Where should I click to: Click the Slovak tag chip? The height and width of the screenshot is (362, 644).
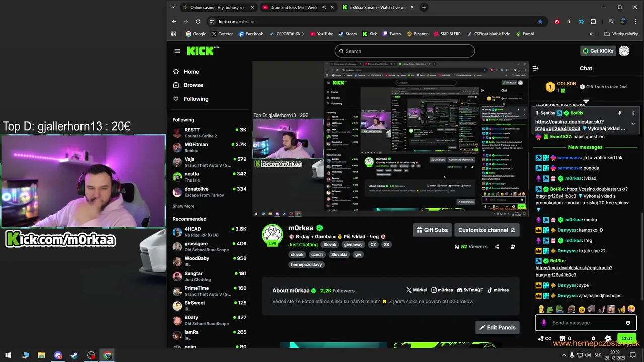pyautogui.click(x=330, y=245)
